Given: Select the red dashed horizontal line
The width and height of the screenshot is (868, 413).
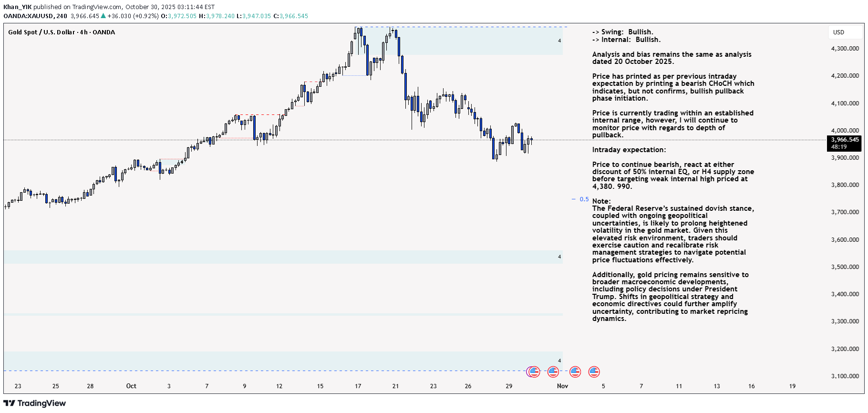Looking at the screenshot, I should pos(260,115).
